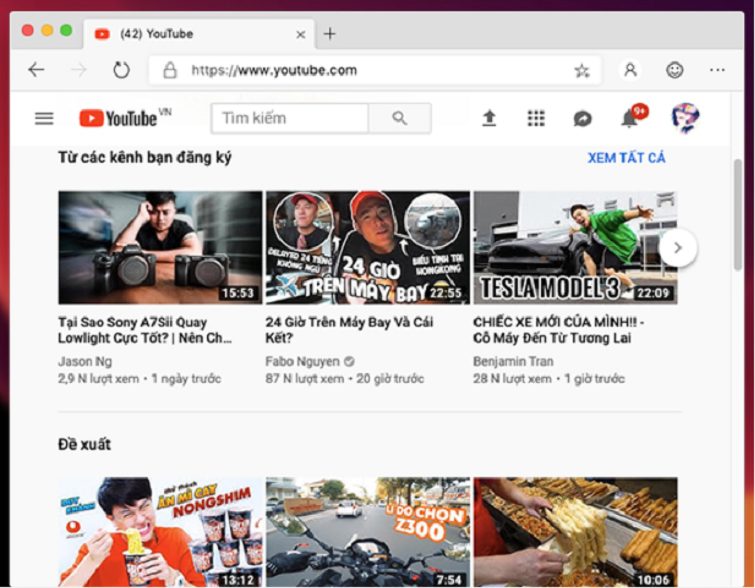
Task: Open the Fabo Nguyen channel link
Action: [x=302, y=361]
